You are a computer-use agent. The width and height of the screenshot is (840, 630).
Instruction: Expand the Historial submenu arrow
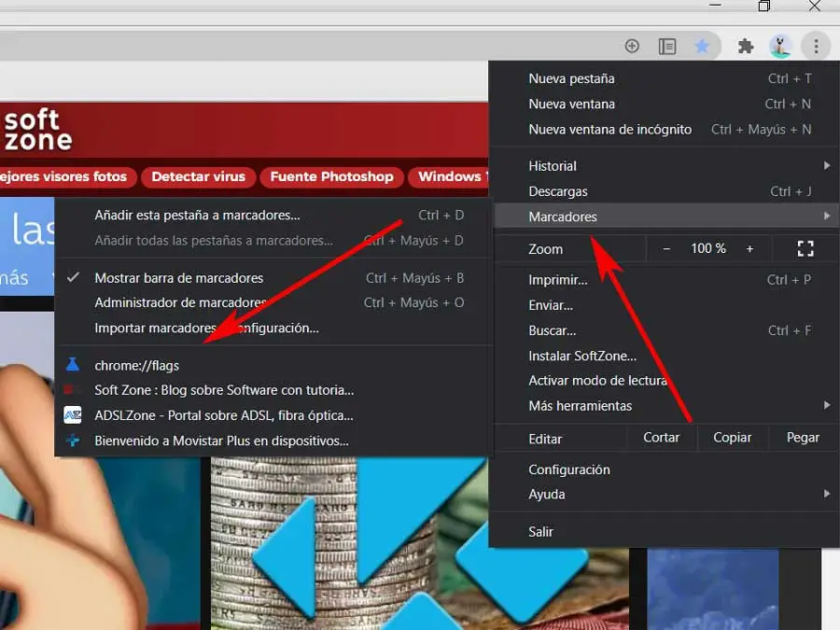pyautogui.click(x=827, y=165)
